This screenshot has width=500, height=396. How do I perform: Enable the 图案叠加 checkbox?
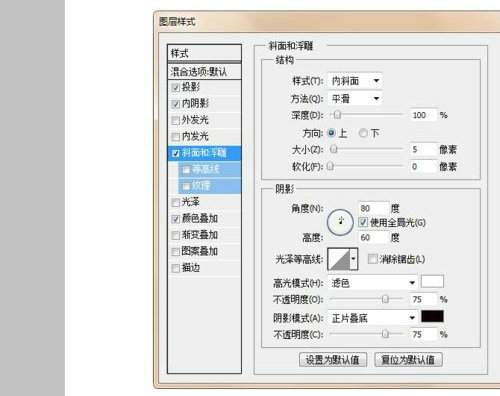pos(176,252)
